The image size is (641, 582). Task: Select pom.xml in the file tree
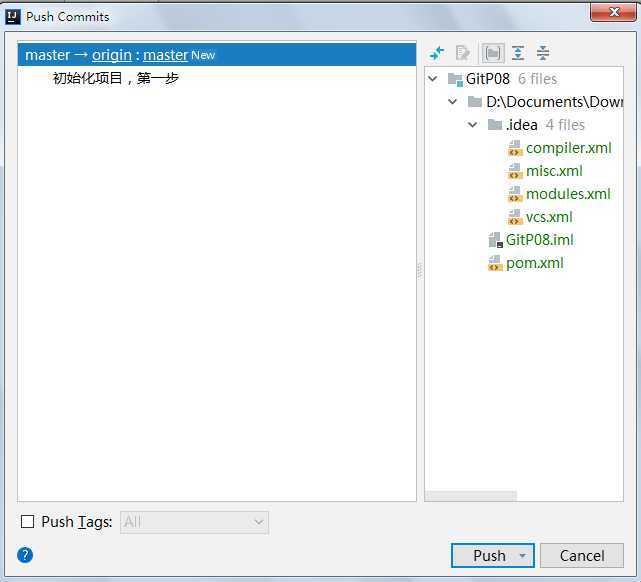(534, 263)
